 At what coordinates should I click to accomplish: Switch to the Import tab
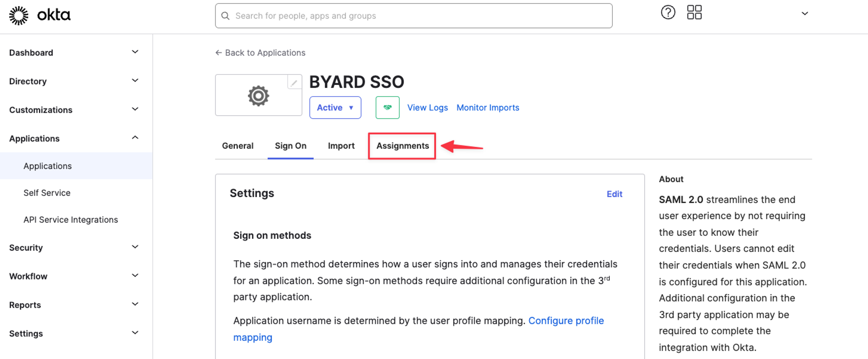point(341,146)
